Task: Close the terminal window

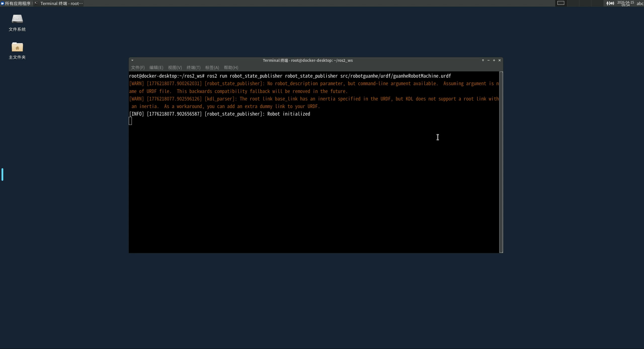Action: click(499, 60)
